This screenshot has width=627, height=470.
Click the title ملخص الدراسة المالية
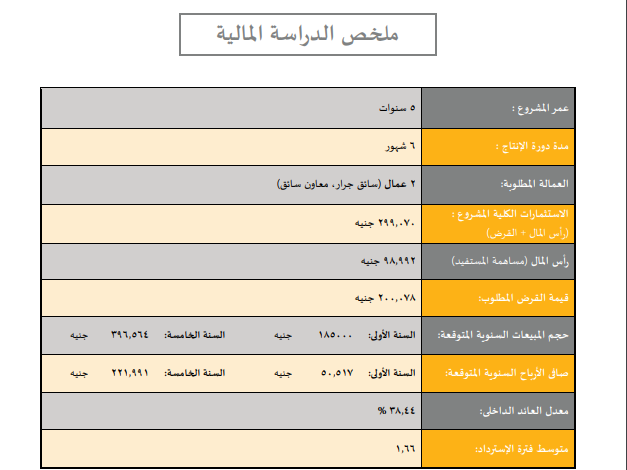307,34
